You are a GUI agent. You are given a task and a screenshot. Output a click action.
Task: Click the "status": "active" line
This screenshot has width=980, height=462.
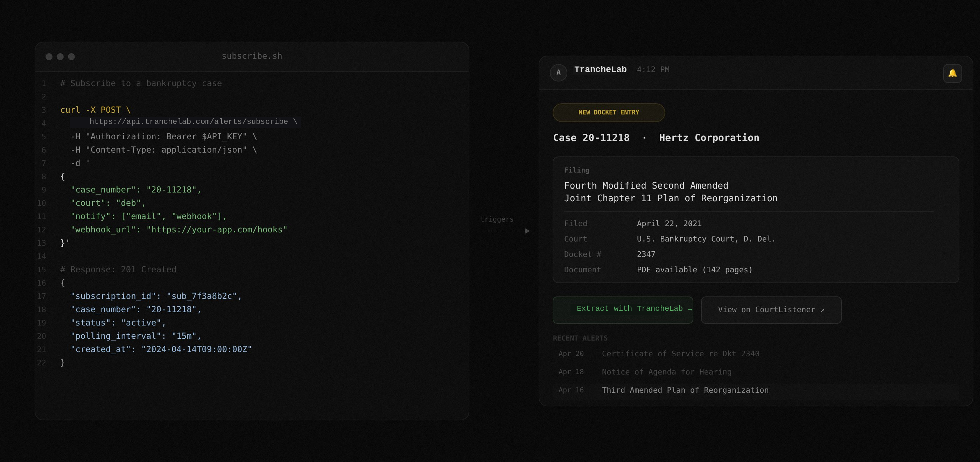pos(118,323)
